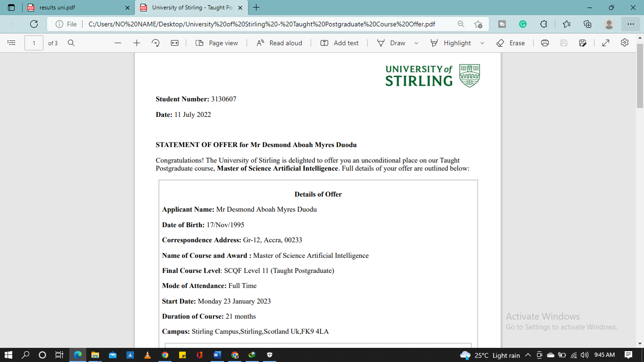Viewport: 644px width, 362px height.
Task: Open the notification action center
Action: (x=628, y=355)
